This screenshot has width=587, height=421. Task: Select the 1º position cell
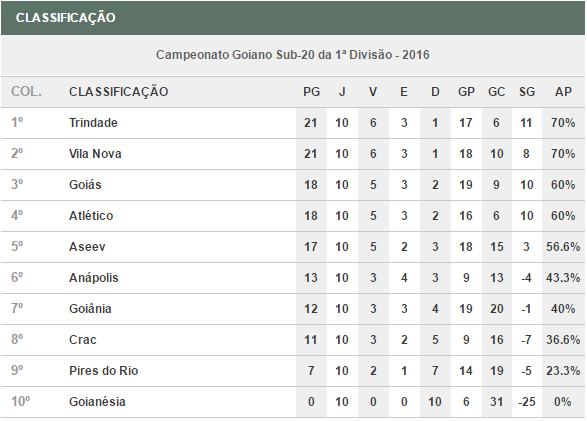[17, 123]
